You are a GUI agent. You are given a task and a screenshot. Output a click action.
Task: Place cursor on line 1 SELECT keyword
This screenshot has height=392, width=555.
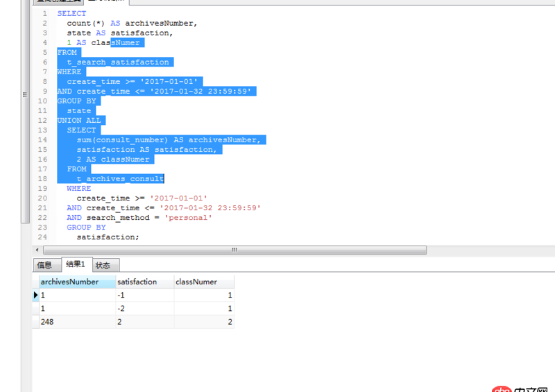click(x=71, y=13)
